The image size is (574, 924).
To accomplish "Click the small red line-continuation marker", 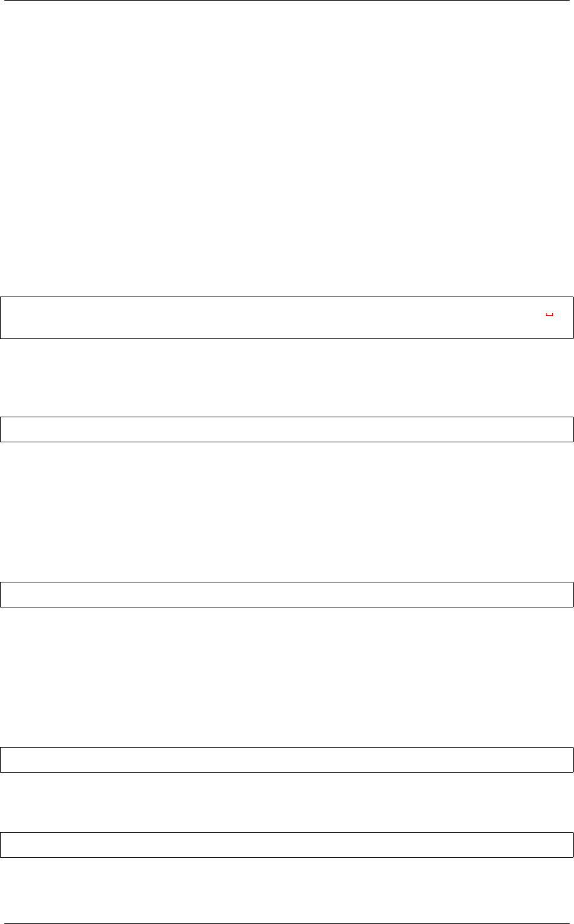I will pos(549,314).
